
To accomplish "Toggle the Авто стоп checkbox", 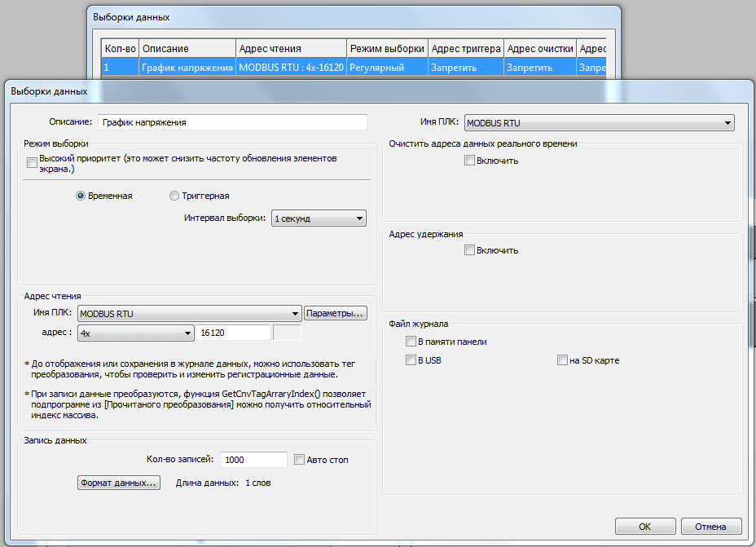I will tap(299, 460).
